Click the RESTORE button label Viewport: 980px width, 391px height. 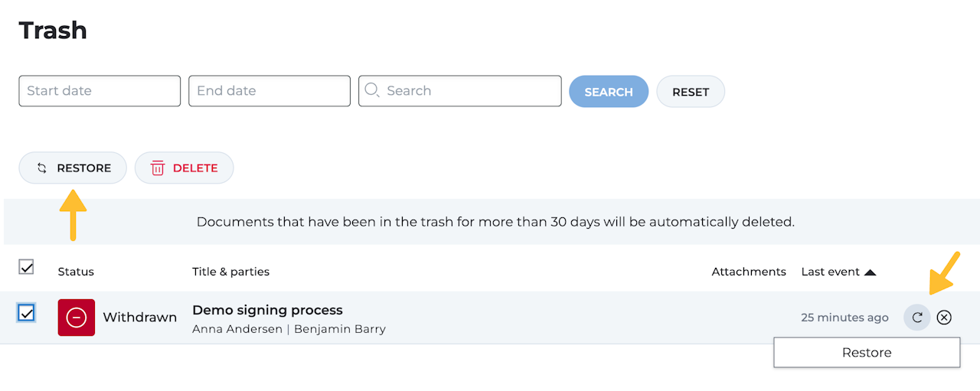83,168
